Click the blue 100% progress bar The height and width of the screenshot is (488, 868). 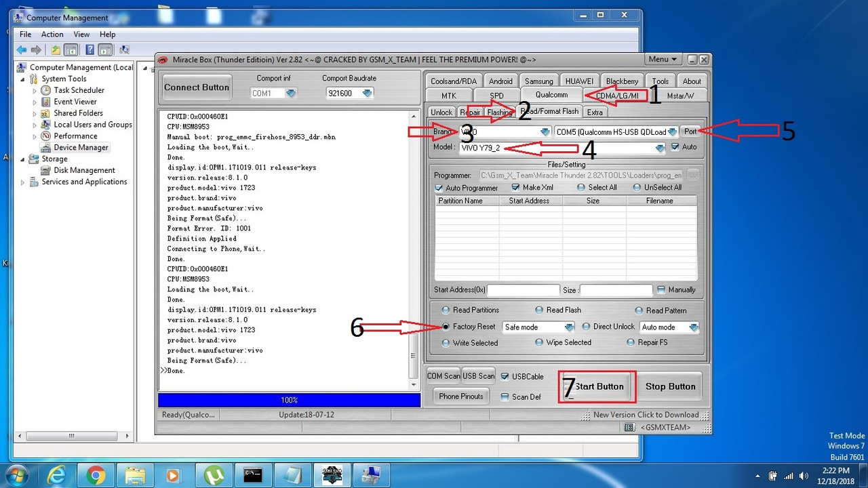point(290,400)
